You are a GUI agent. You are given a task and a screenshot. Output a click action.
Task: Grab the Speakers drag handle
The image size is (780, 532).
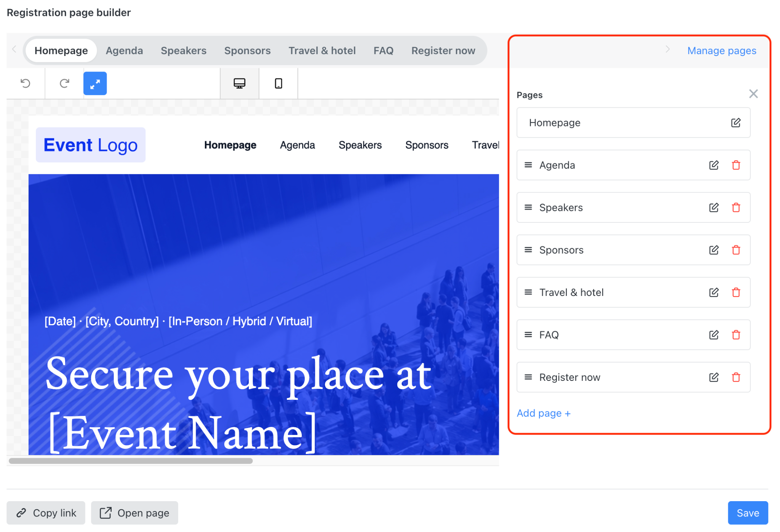[x=528, y=208]
